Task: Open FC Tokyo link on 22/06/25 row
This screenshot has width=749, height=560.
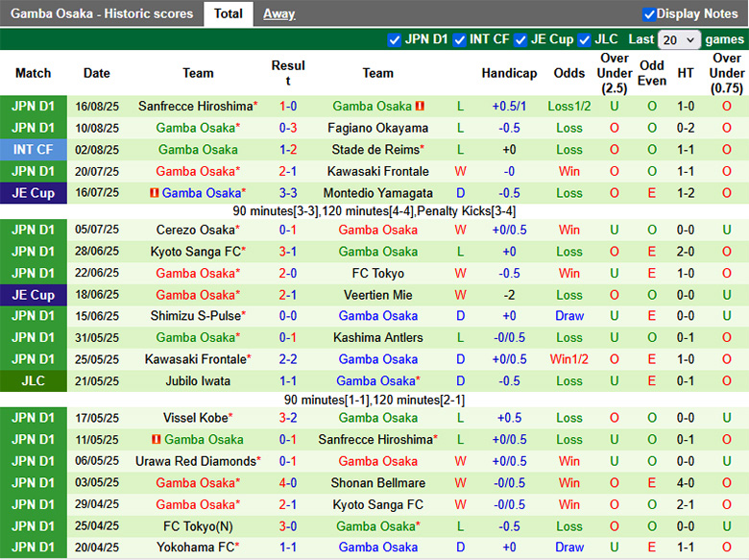Action: pos(377,274)
